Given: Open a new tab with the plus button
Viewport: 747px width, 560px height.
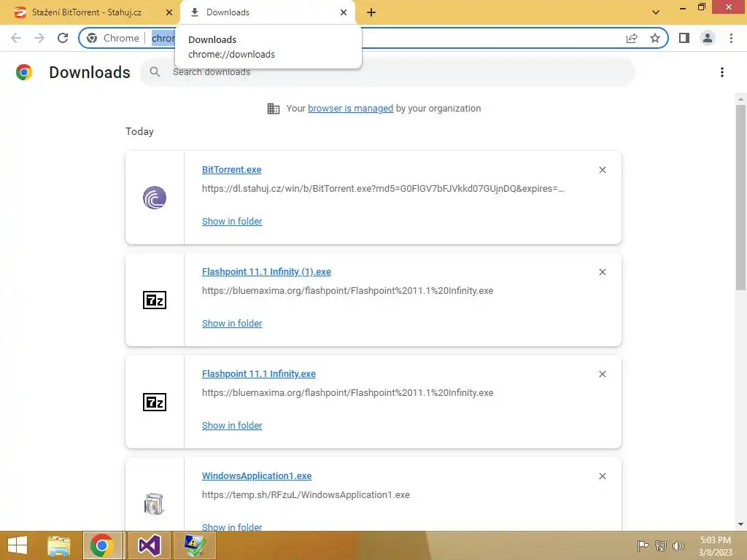Looking at the screenshot, I should (x=371, y=12).
